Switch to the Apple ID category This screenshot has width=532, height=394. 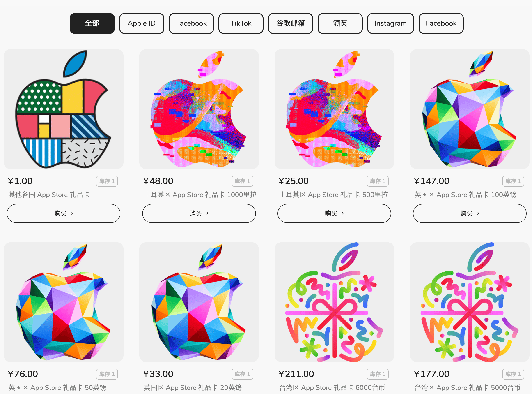coord(142,23)
